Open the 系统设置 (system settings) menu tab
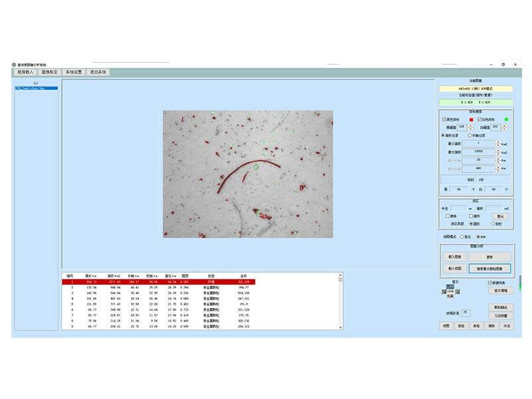This screenshot has width=532, height=399. (73, 72)
